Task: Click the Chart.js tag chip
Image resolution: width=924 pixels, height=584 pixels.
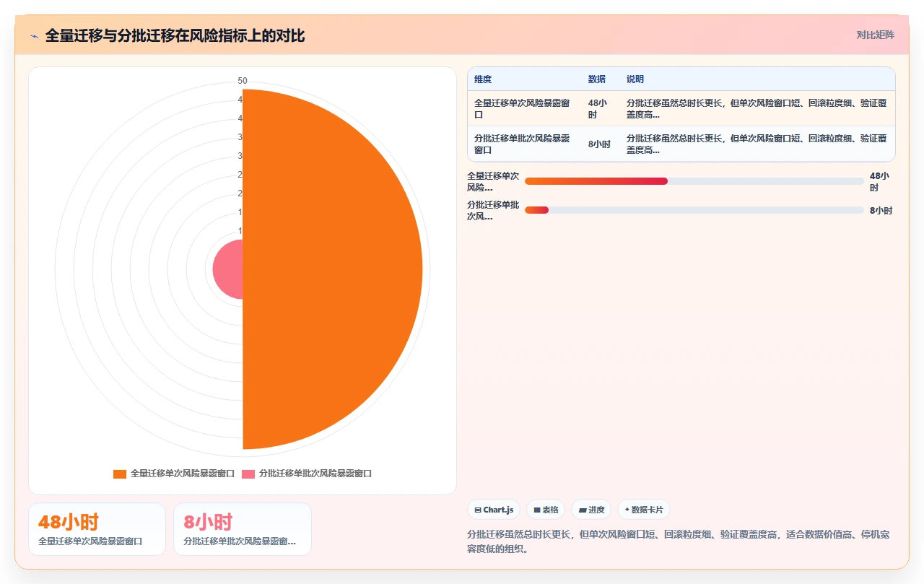Action: (494, 510)
